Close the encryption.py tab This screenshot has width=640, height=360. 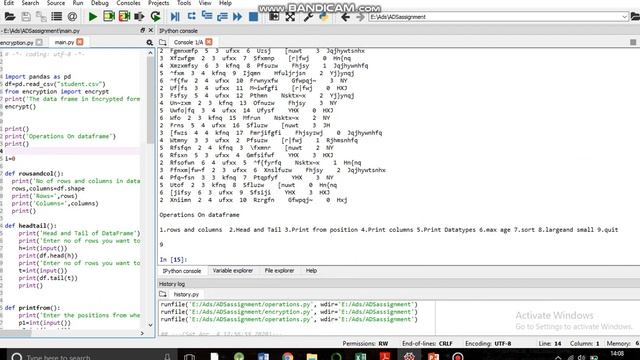(39, 42)
